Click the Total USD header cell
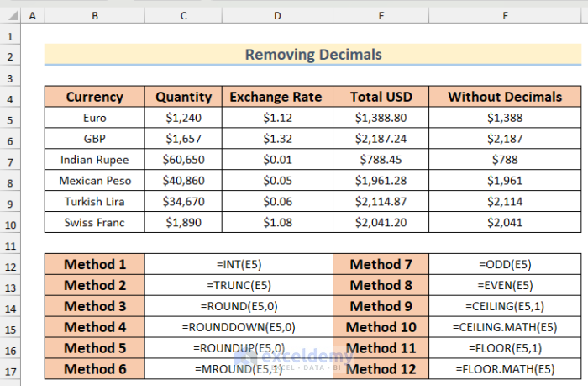 point(381,97)
